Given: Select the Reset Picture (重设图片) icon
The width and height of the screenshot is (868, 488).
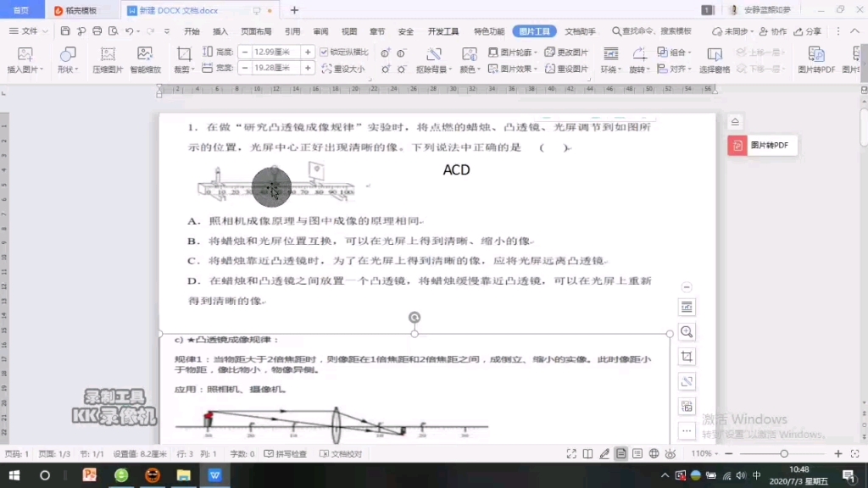Looking at the screenshot, I should [573, 68].
